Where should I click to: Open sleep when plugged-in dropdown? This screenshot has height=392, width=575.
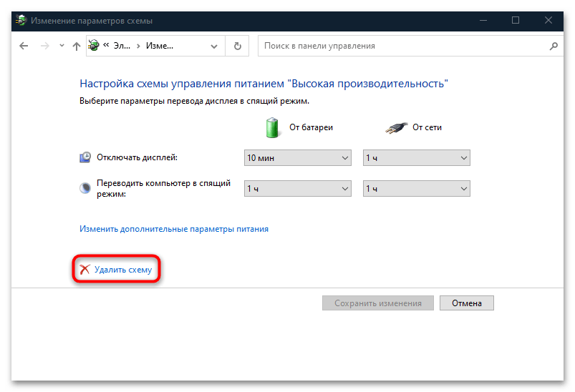(x=416, y=189)
